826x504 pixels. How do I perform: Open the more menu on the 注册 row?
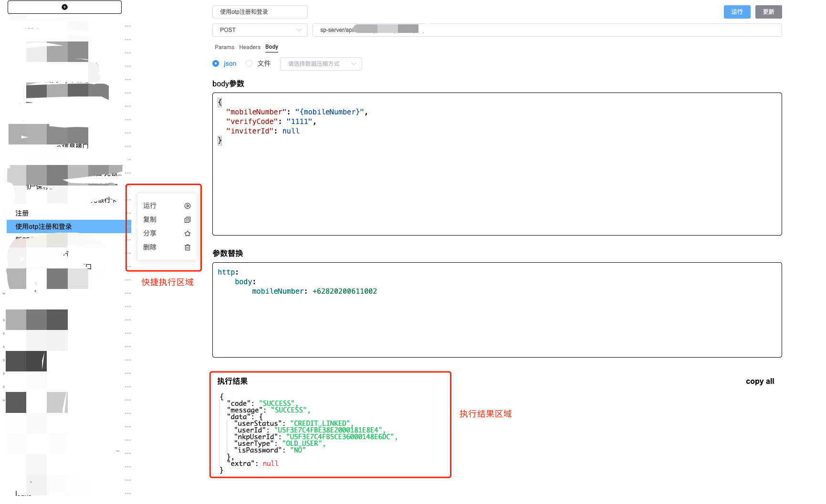coord(128,213)
